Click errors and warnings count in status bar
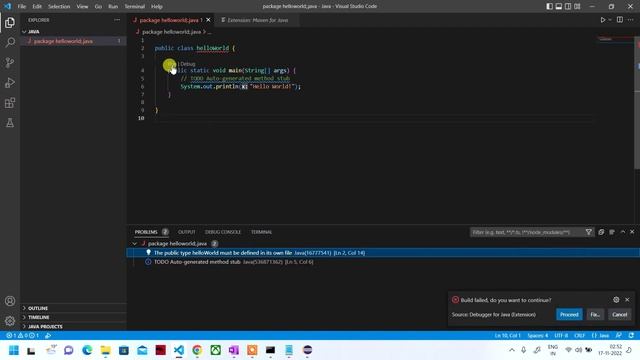This screenshot has height=360, width=640. (x=22, y=336)
